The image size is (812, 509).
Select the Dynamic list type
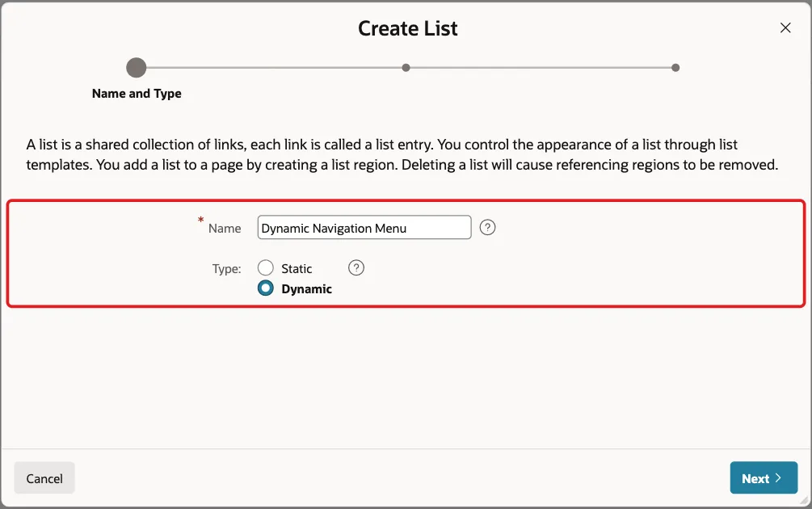(x=266, y=288)
